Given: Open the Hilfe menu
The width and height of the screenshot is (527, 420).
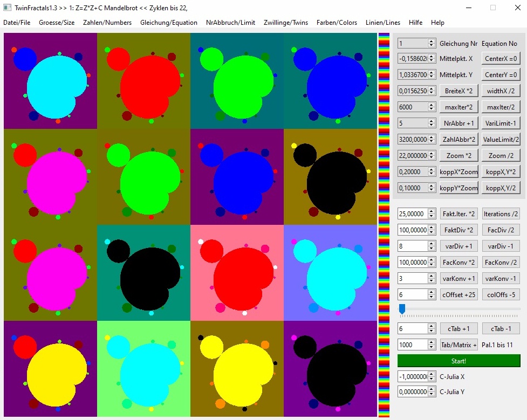Looking at the screenshot, I should pos(415,23).
